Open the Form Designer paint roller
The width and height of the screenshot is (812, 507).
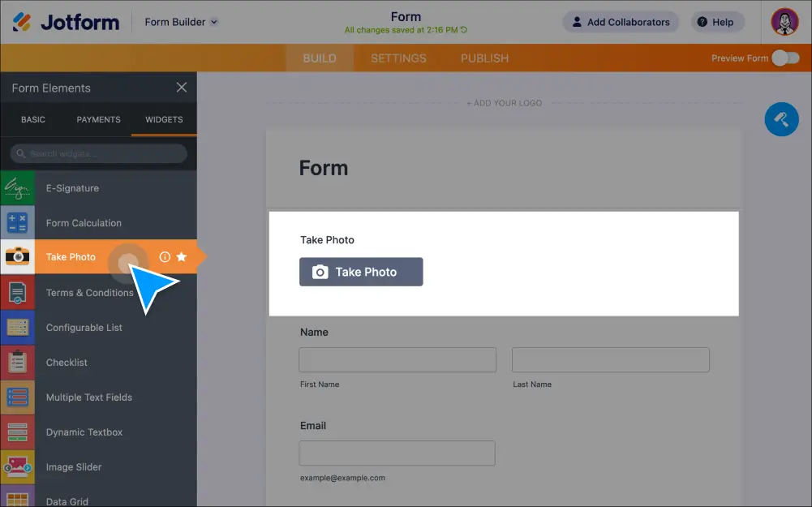click(781, 119)
